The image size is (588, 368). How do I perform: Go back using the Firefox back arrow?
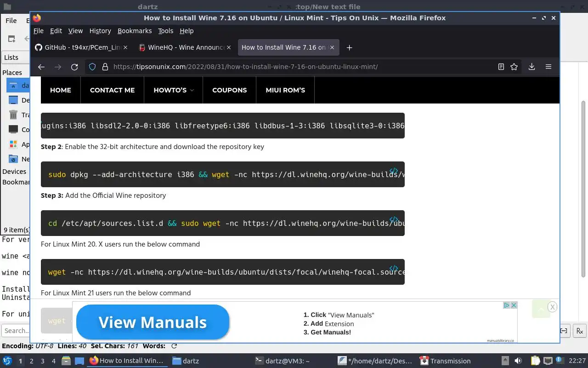(41, 67)
